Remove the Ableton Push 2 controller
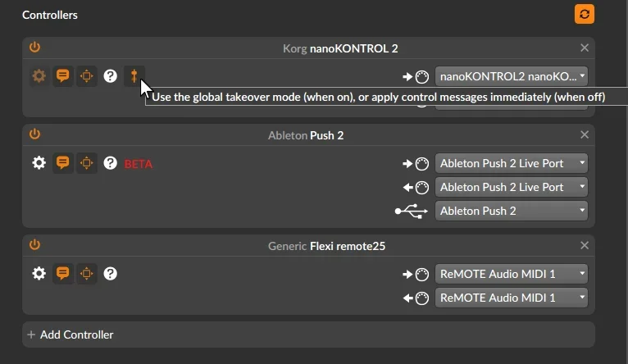The height and width of the screenshot is (364, 628). click(585, 134)
